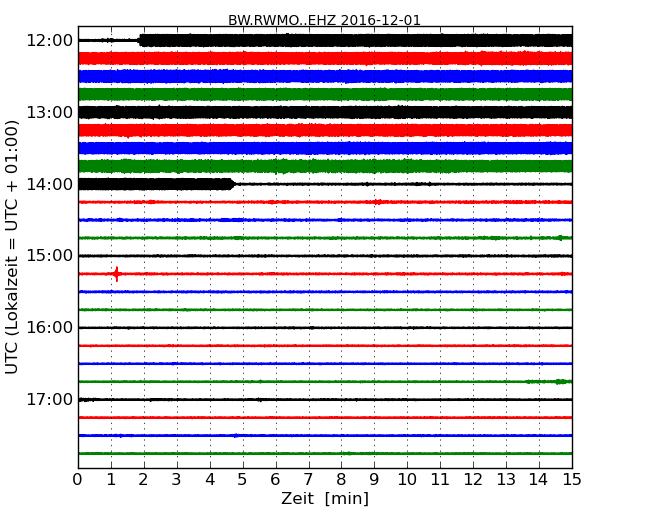Click the 14:00 time label
The image size is (650, 520).
coord(50,184)
